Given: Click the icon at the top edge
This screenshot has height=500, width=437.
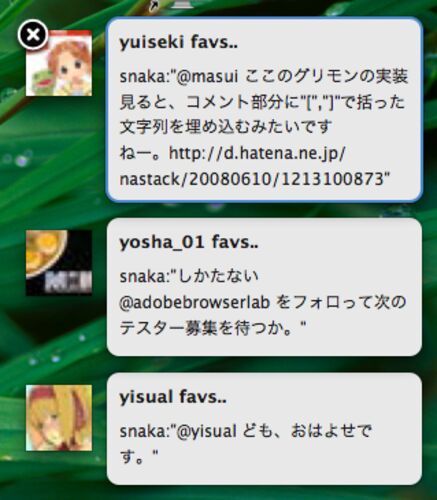Looking at the screenshot, I should (180, 4).
